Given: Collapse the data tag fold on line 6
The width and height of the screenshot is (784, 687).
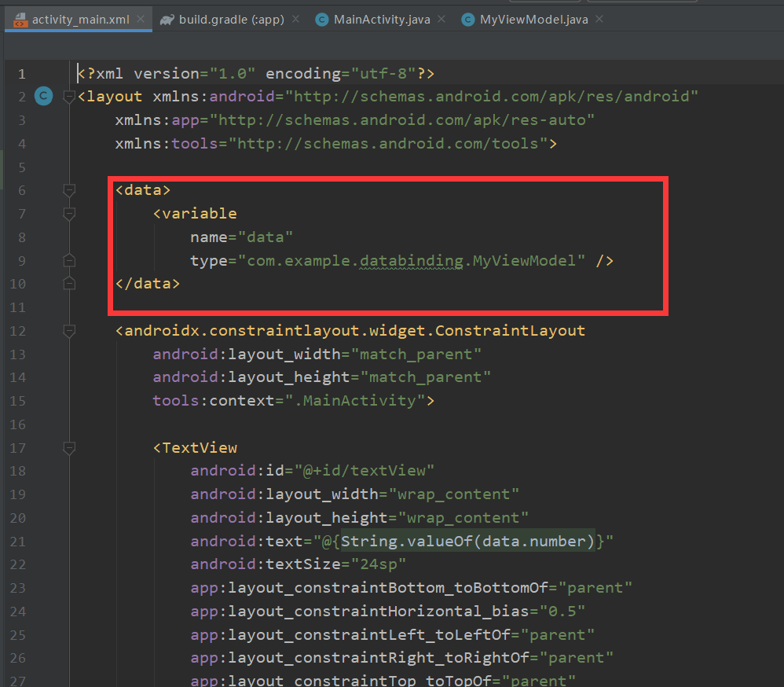Looking at the screenshot, I should pyautogui.click(x=69, y=190).
